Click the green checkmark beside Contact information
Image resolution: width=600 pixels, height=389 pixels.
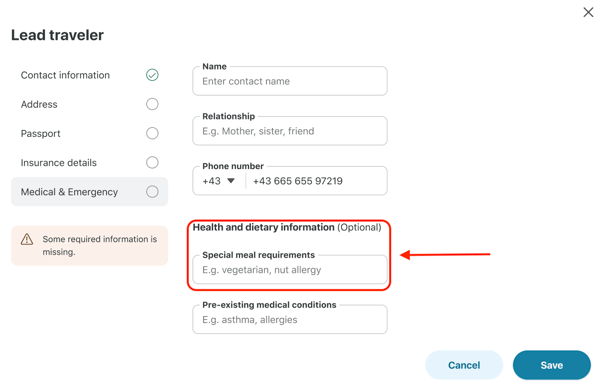[x=152, y=75]
